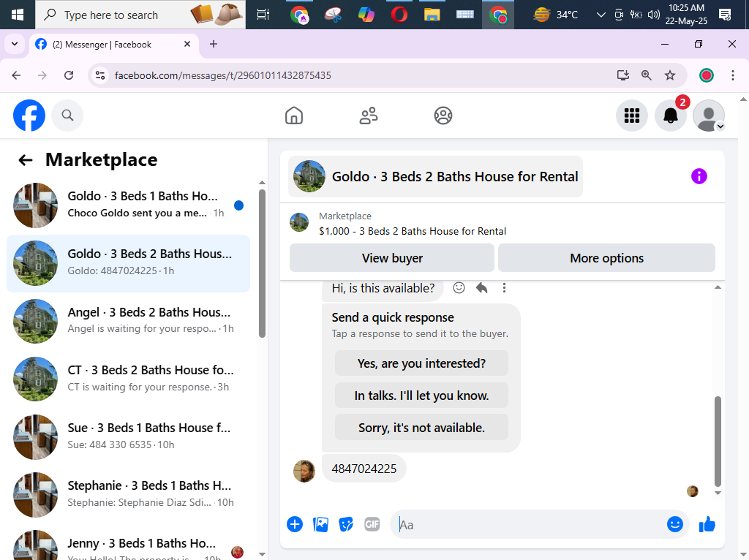Send a thumbs-up like

(707, 524)
